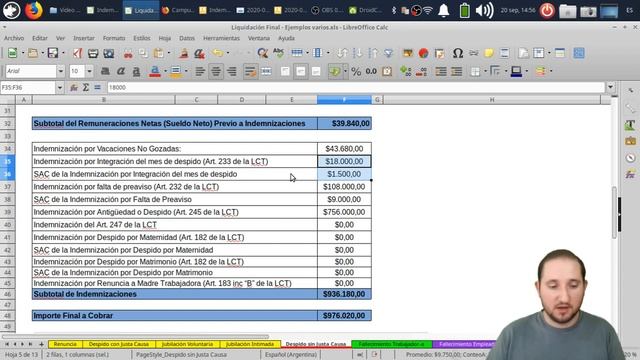
Task: Open the Herramientas menu
Action: (x=222, y=38)
